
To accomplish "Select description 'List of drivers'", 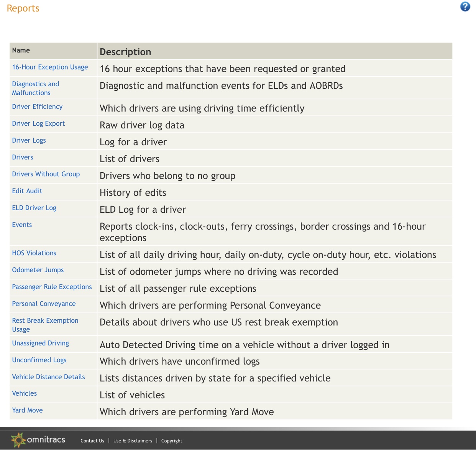I will click(x=130, y=159).
